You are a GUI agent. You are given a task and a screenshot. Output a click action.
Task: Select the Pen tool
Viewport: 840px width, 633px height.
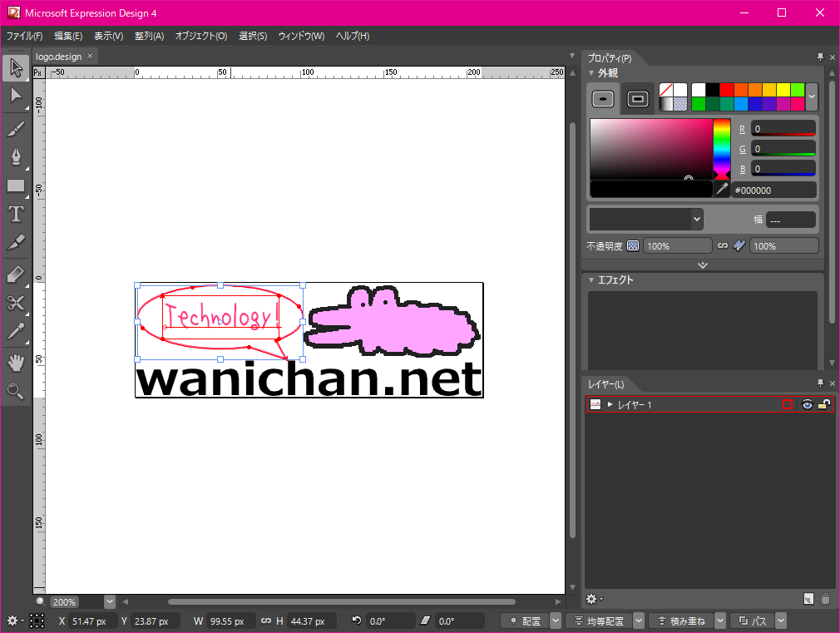[x=16, y=157]
